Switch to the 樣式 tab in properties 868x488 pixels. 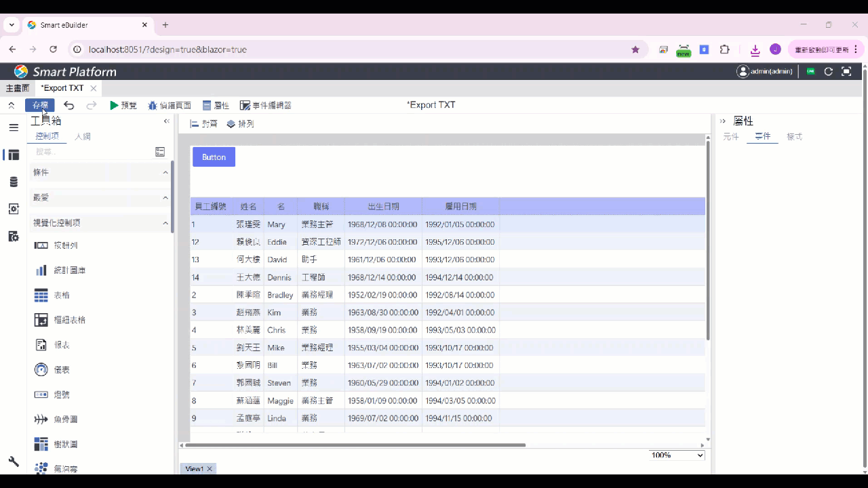(x=794, y=136)
